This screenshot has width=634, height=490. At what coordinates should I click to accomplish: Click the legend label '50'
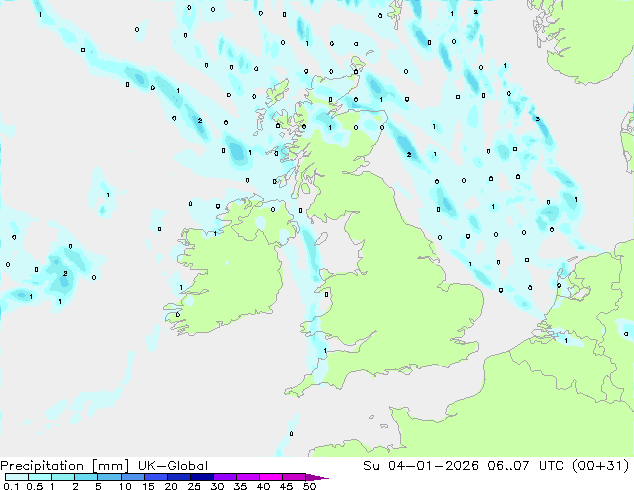309,486
